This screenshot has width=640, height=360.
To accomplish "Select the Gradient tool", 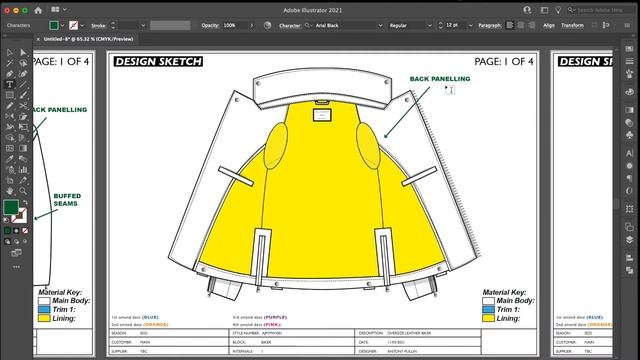I will 23,148.
